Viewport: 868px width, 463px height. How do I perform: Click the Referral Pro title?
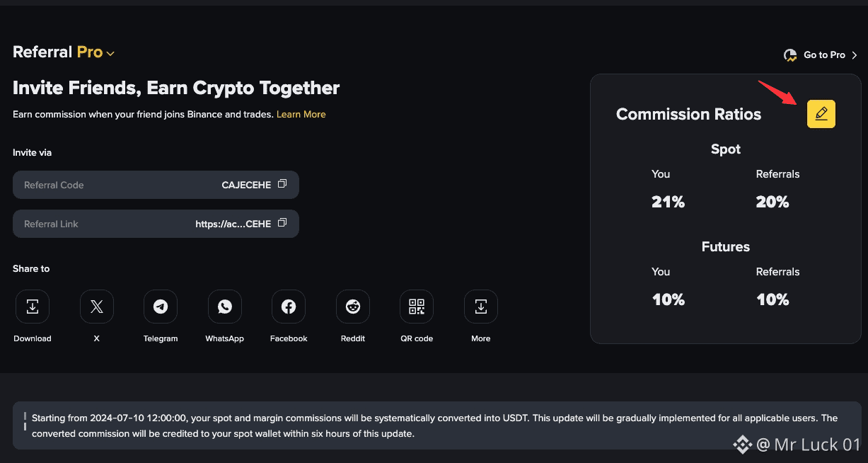57,52
